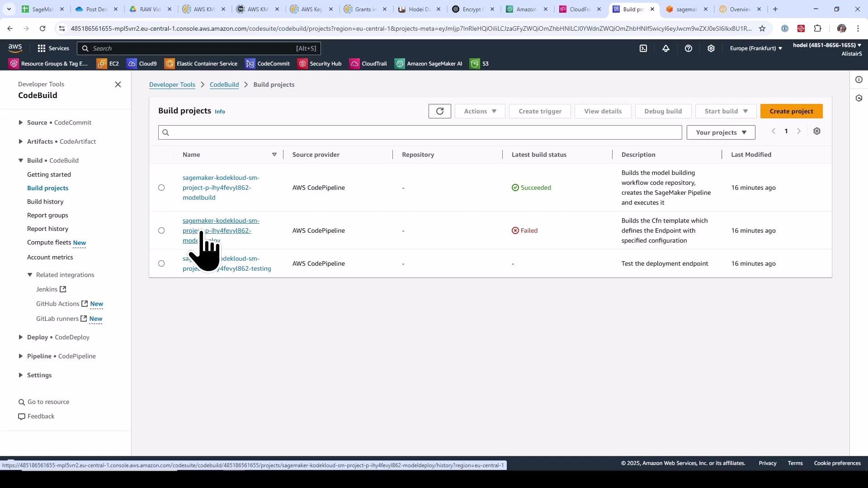Open Account metrics in sidebar
The height and width of the screenshot is (488, 868).
click(x=50, y=257)
